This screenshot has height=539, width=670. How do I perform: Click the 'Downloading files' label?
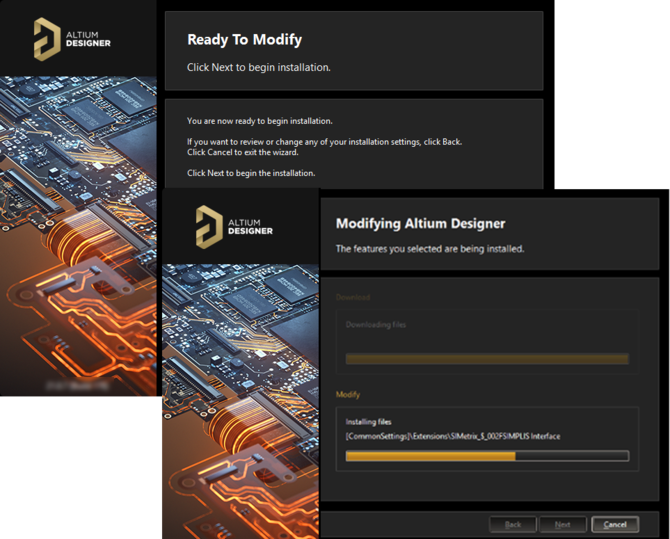[x=376, y=325]
